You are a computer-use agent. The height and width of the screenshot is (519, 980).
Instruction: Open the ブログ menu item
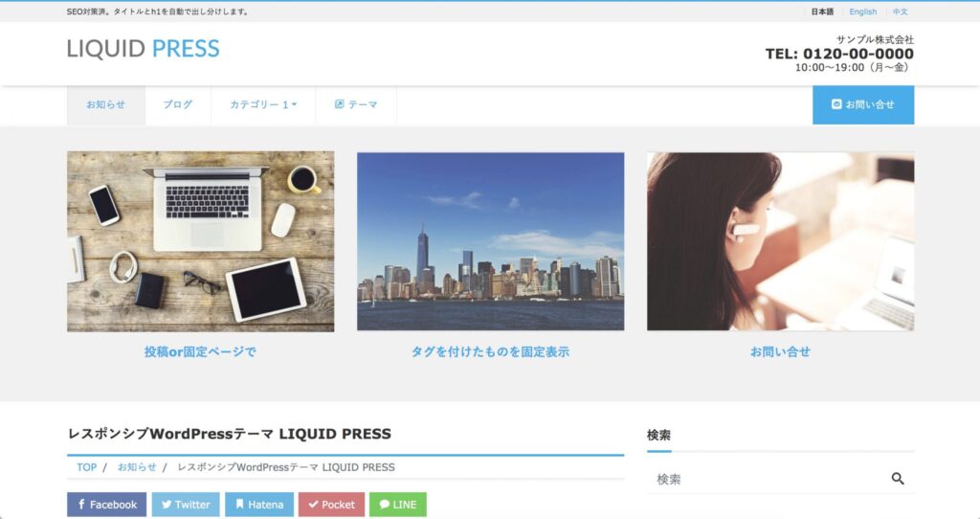tap(177, 105)
